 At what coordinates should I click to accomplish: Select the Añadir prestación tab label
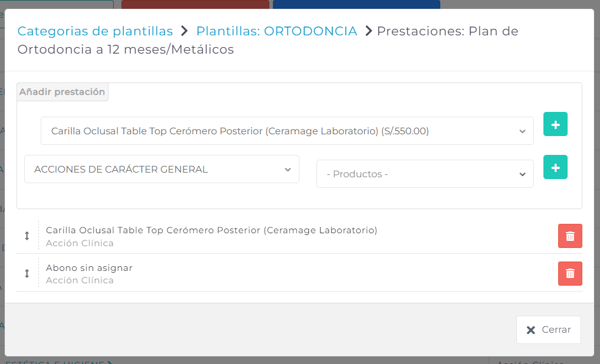pos(62,92)
